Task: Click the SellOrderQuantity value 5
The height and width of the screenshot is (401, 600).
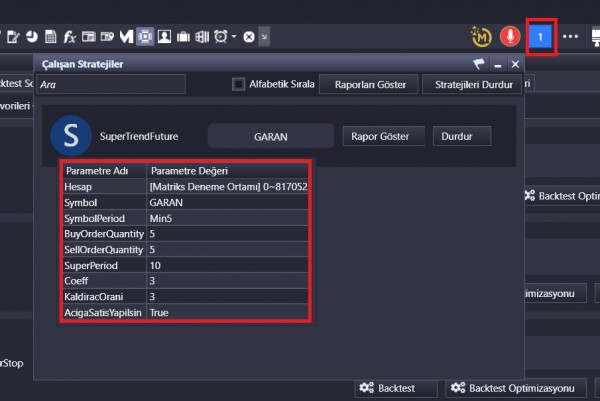Action: point(152,249)
